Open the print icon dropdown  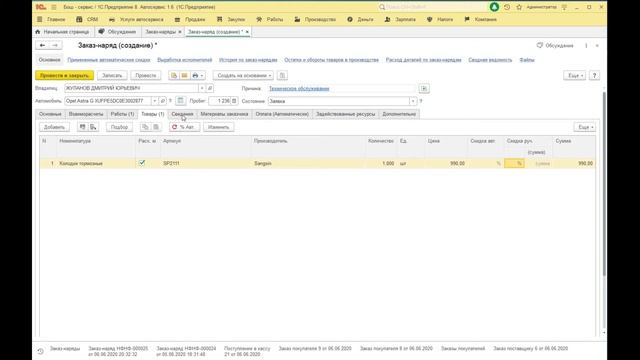coord(198,76)
